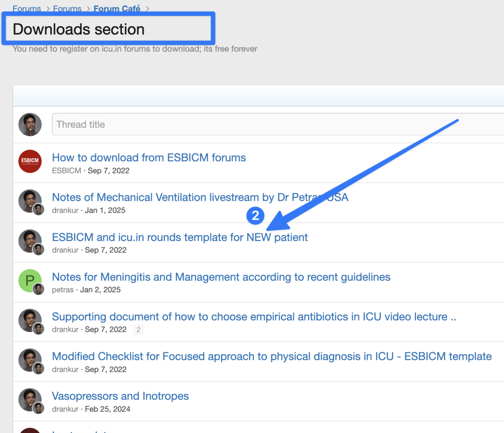504x433 pixels.
Task: Click avatar beside Vasopressors and Inotropes thread
Action: click(x=30, y=400)
